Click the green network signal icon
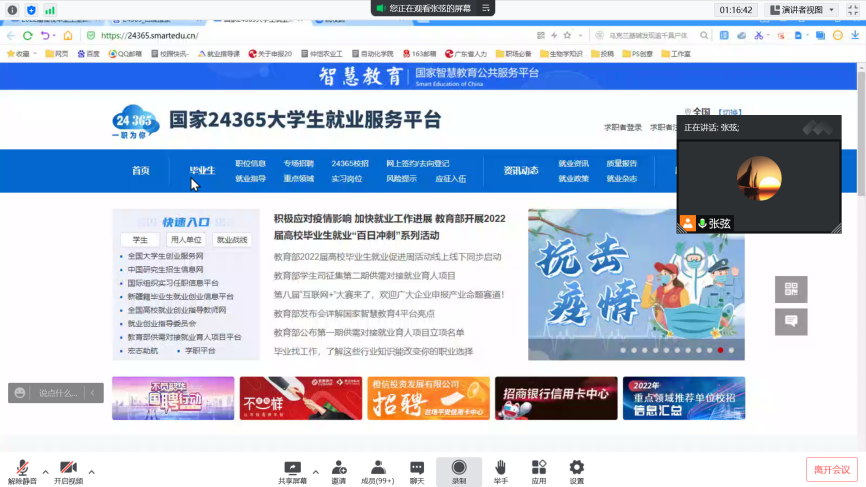The height and width of the screenshot is (487, 866). click(50, 10)
